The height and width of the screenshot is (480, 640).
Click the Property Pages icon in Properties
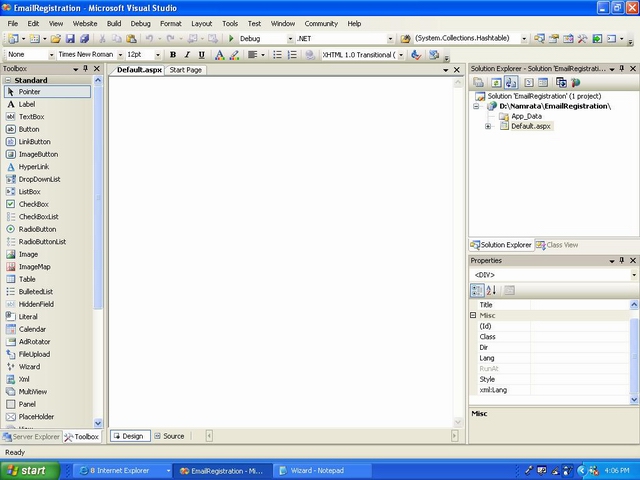[x=509, y=290]
